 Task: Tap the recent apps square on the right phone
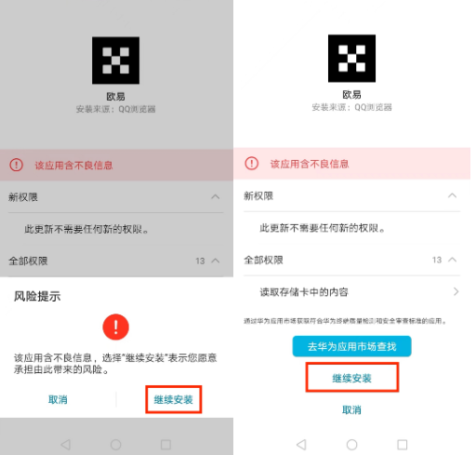click(x=403, y=445)
